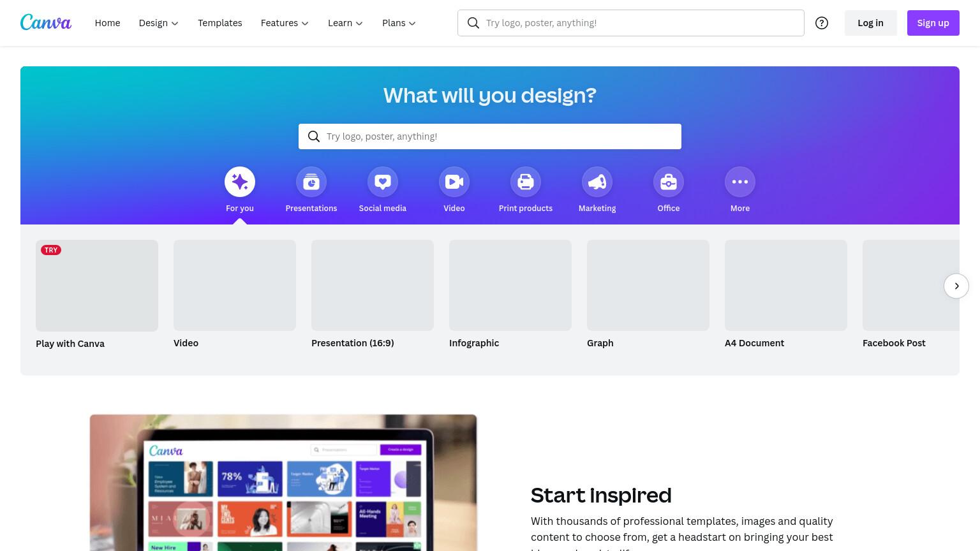Screen dimensions: 980x551
Task: Click the 'What will you design?' heading
Action: 490,95
